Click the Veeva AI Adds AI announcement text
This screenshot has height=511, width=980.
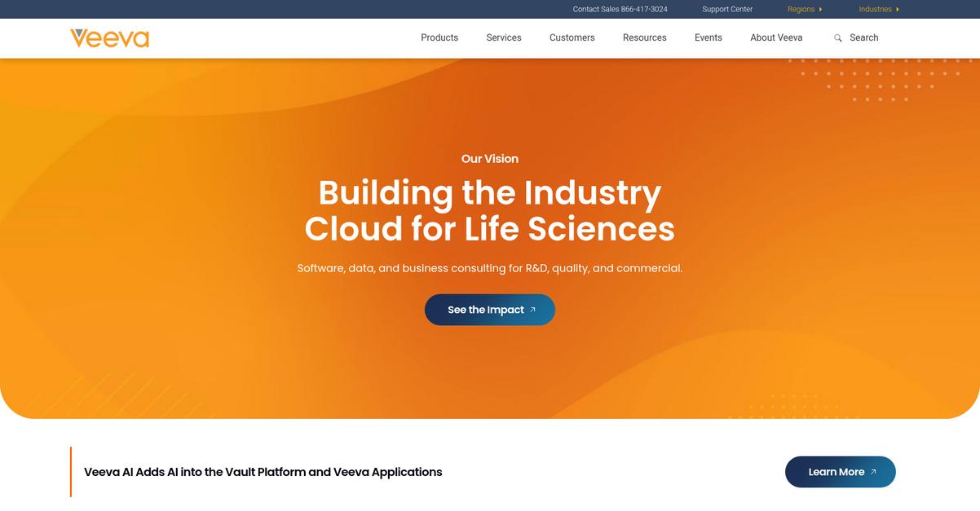(263, 472)
